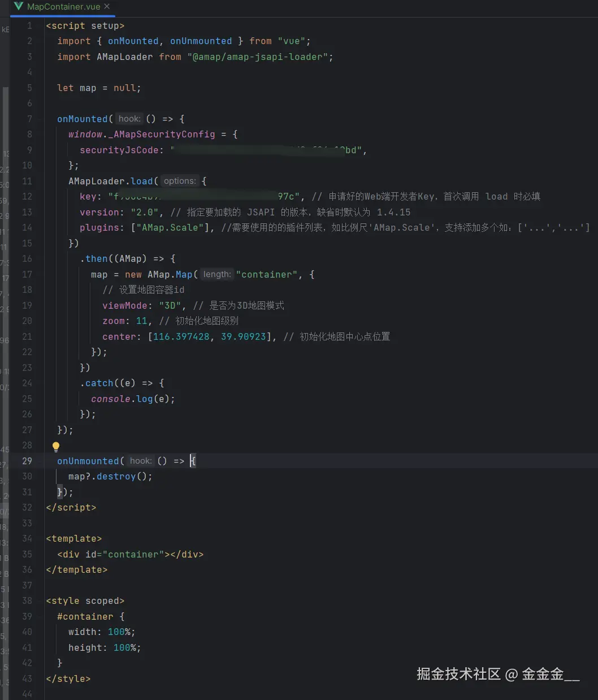Click line number 29 in the gutter
Image resolution: width=598 pixels, height=700 pixels.
click(x=27, y=461)
